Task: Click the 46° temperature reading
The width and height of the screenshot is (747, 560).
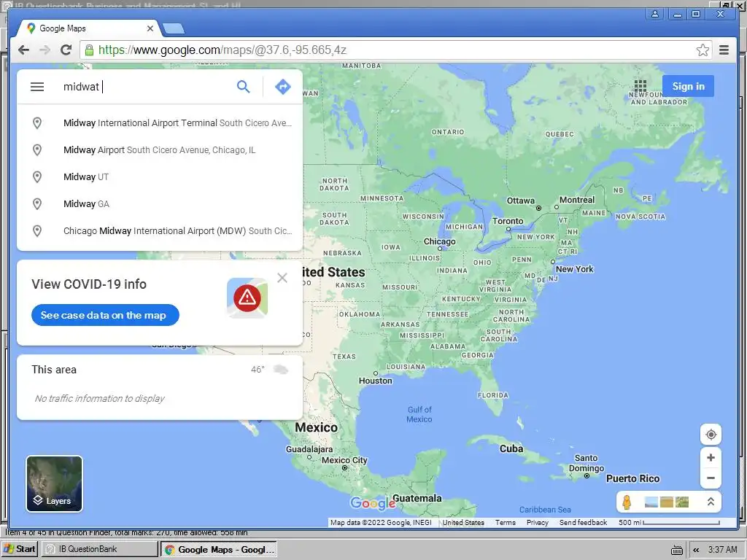Action: point(258,370)
